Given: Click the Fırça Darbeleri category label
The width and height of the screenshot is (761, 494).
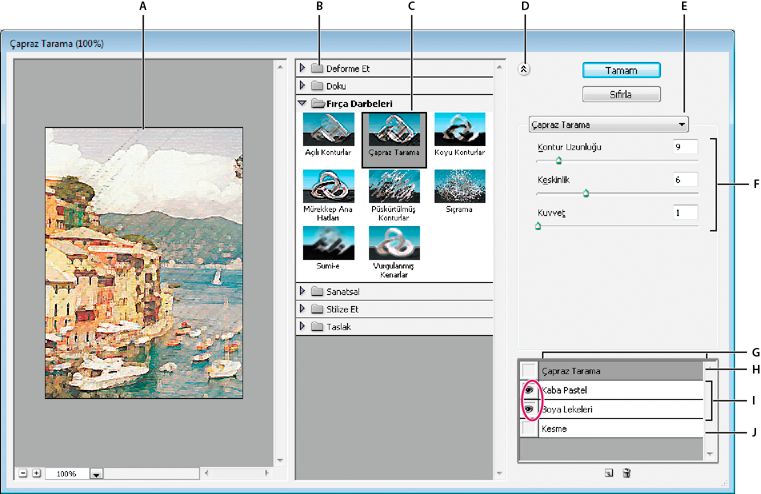Looking at the screenshot, I should (x=359, y=103).
